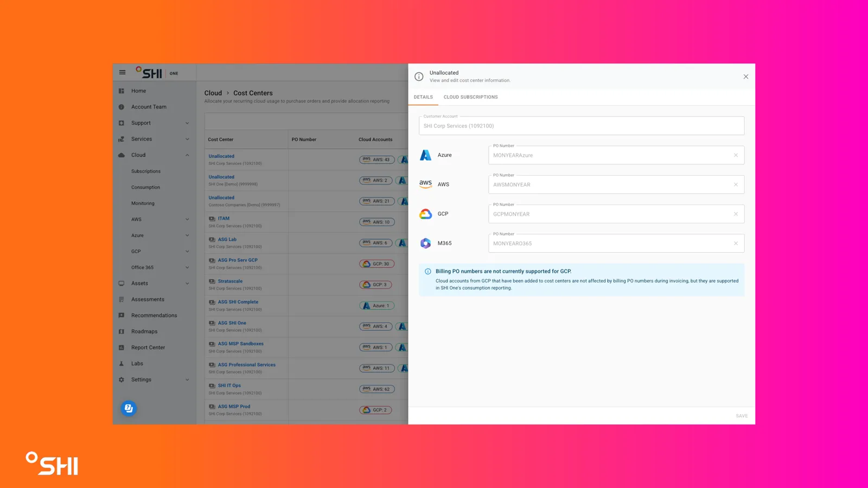Click the Cloud breadcrumb link
868x488 pixels.
(x=213, y=93)
